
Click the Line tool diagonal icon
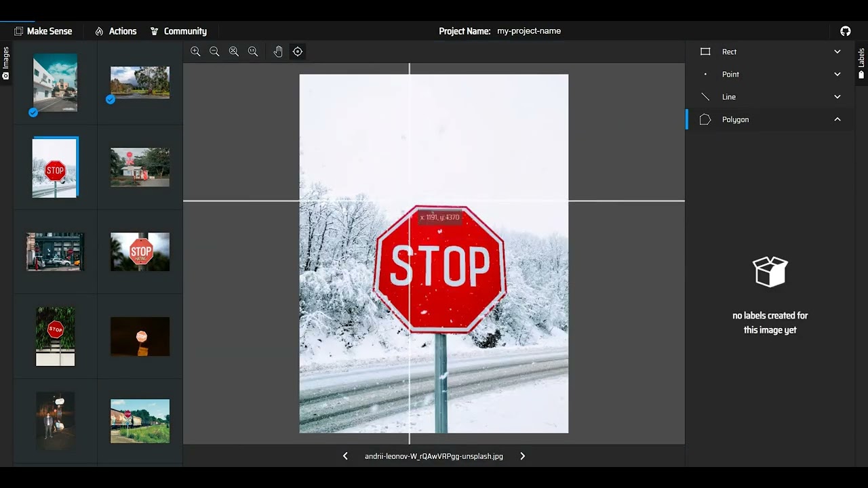(705, 97)
